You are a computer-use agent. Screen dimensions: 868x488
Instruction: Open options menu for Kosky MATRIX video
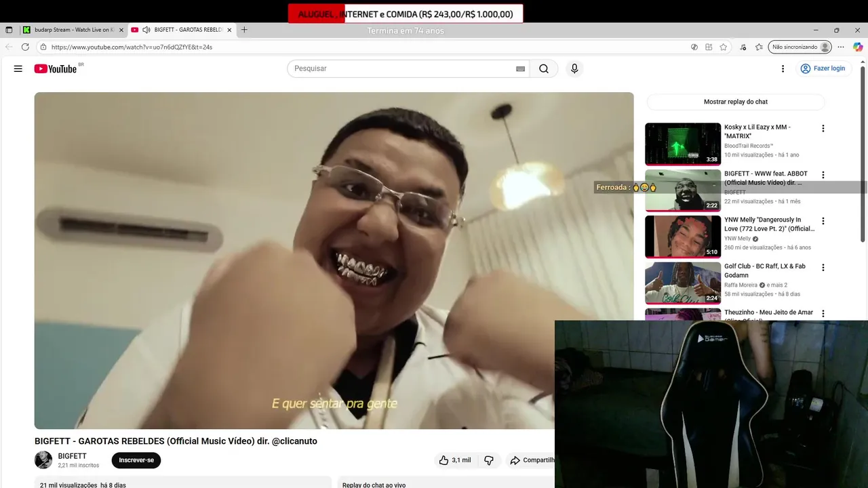(x=823, y=128)
